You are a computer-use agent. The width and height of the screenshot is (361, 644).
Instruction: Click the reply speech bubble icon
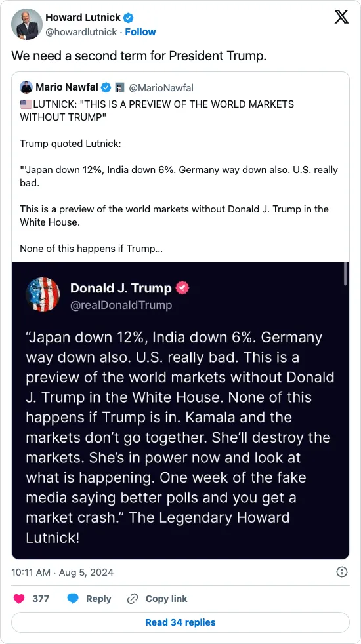click(73, 599)
